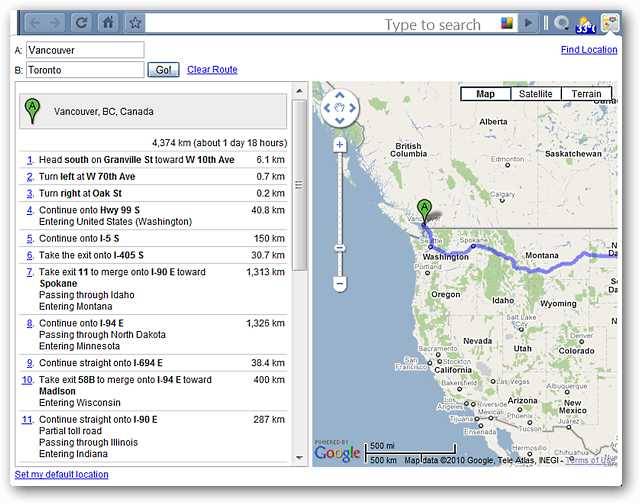Pan the map left with arrow control
The height and width of the screenshot is (504, 640).
pyautogui.click(x=327, y=108)
